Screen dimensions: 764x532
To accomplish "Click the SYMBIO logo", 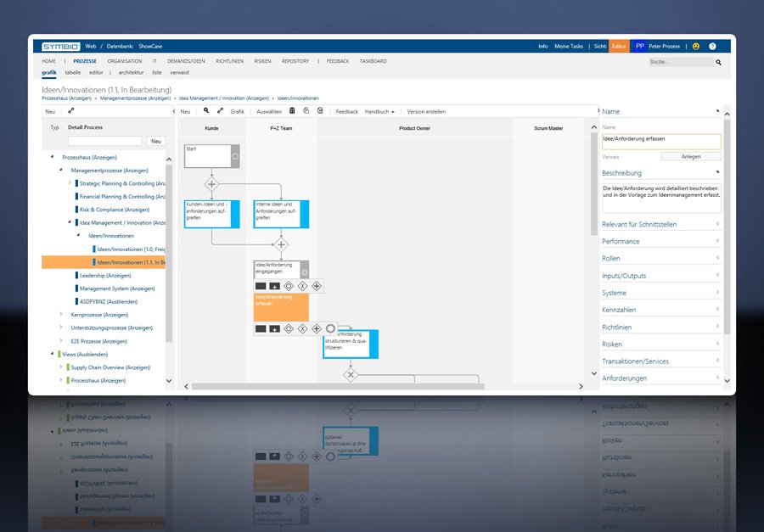I will pyautogui.click(x=61, y=47).
